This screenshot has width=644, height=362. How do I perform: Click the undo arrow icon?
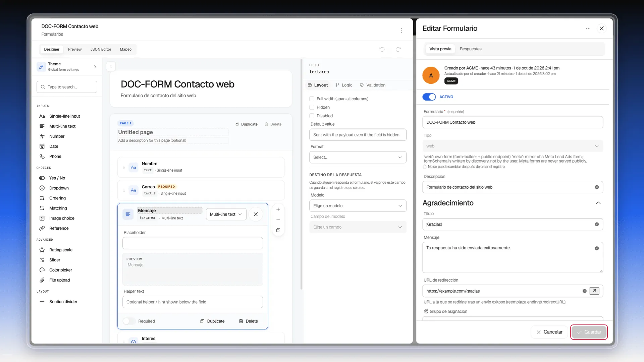pyautogui.click(x=382, y=49)
